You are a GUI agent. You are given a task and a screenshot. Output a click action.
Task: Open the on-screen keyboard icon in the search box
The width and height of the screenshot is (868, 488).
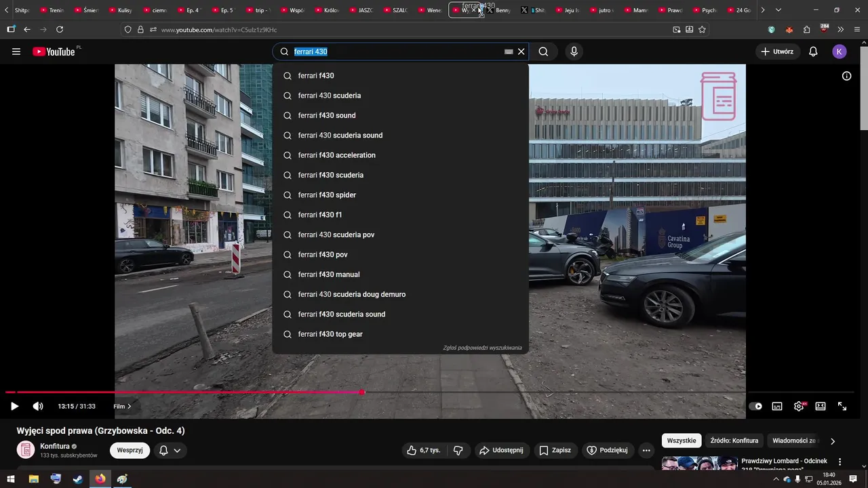tap(509, 52)
